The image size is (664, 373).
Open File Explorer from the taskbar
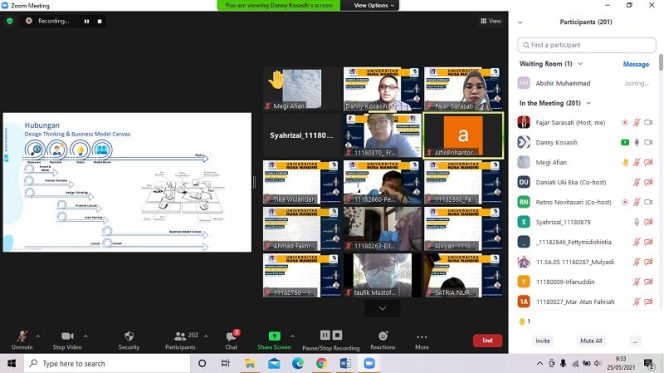tap(250, 363)
